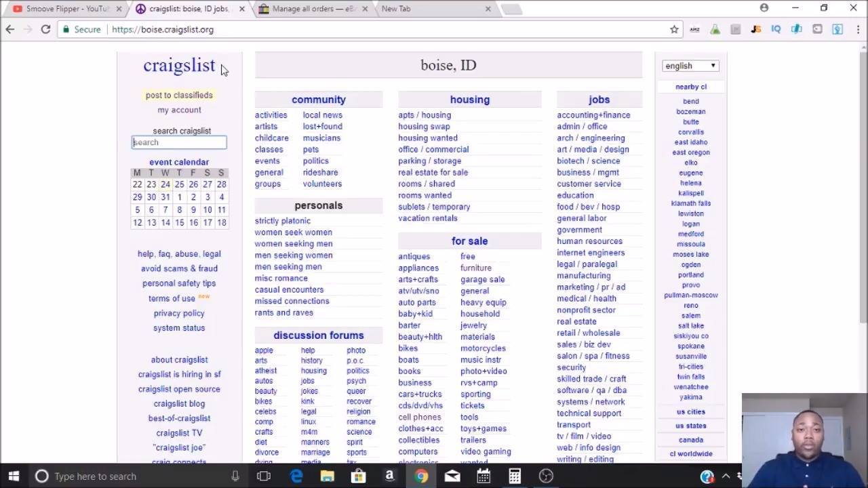Open the free category under for sale

click(468, 257)
